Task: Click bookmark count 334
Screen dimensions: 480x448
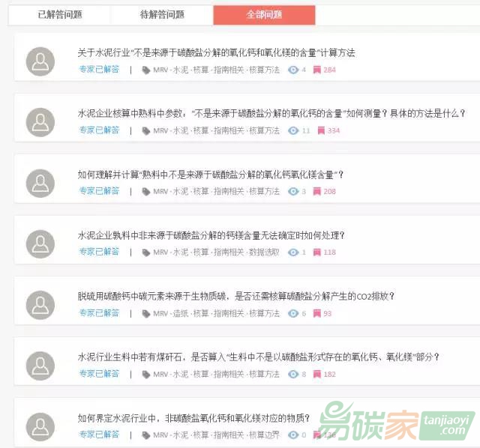Action: point(334,131)
